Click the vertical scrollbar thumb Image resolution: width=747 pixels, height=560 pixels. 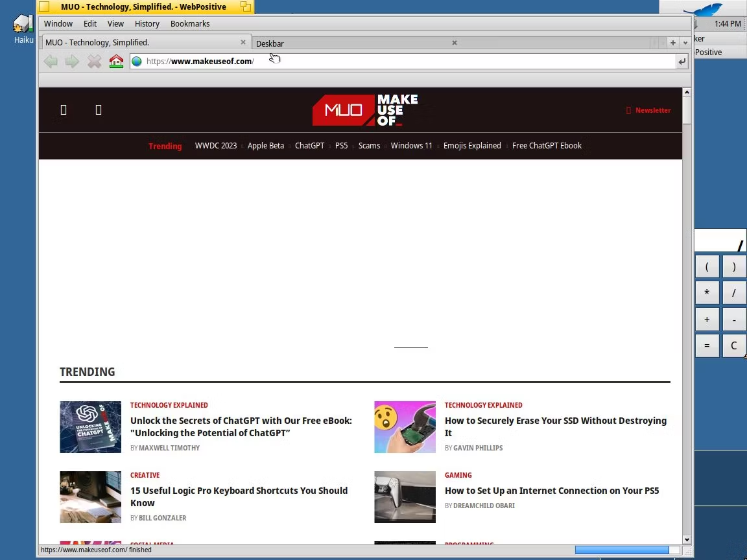(687, 110)
